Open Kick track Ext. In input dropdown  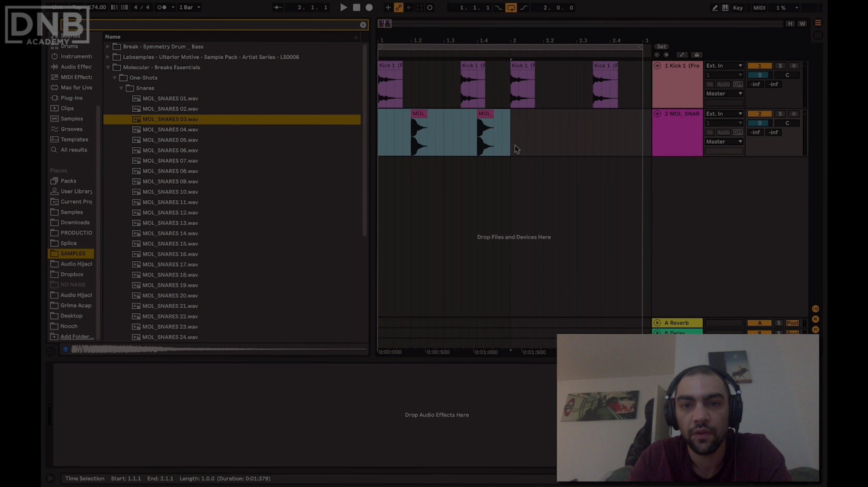(x=724, y=66)
